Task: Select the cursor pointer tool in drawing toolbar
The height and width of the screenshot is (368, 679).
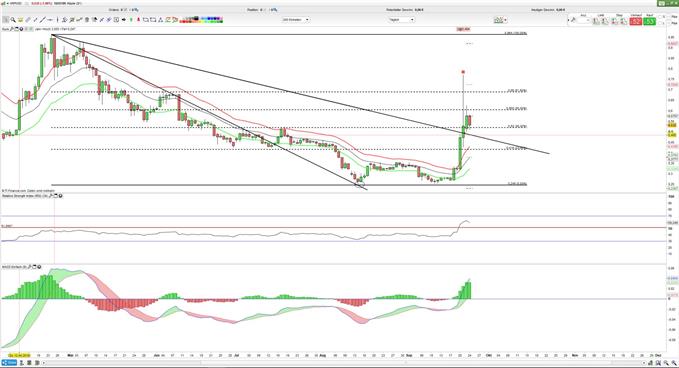Action: click(x=6, y=19)
